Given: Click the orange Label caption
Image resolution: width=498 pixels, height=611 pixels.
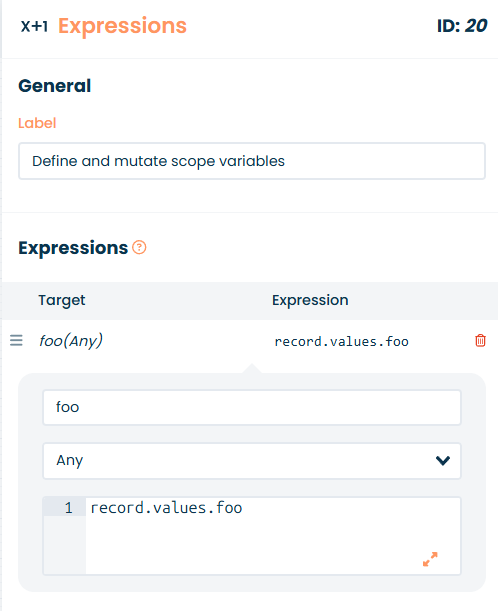Looking at the screenshot, I should click(37, 123).
